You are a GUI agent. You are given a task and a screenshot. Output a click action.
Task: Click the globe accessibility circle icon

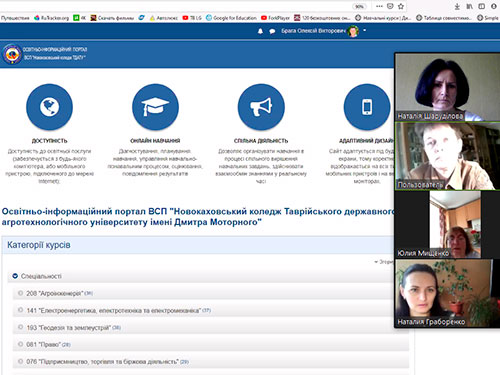point(49,107)
